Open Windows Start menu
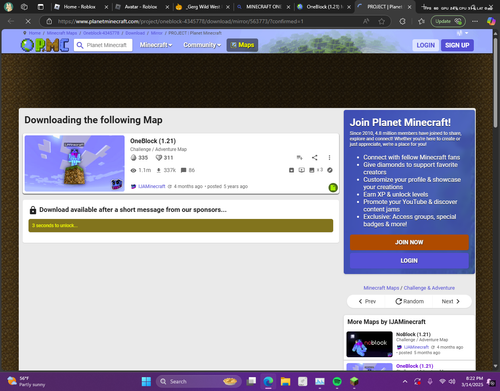This screenshot has width=500, height=391. click(146, 381)
